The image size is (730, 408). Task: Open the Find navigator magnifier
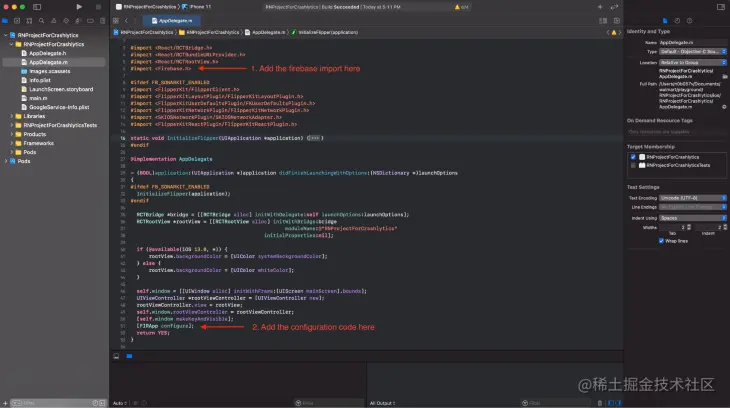(41, 20)
